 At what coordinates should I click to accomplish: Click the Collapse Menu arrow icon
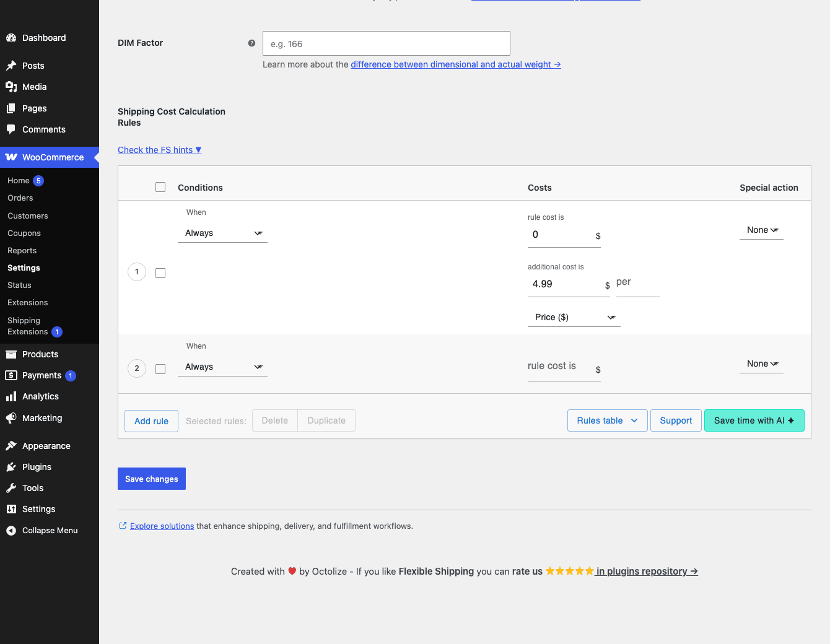[11, 531]
